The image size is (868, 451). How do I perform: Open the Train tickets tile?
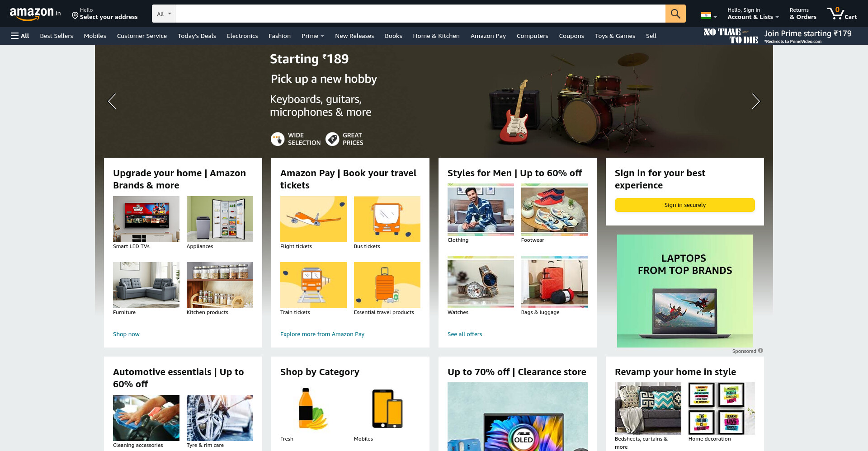pos(313,285)
